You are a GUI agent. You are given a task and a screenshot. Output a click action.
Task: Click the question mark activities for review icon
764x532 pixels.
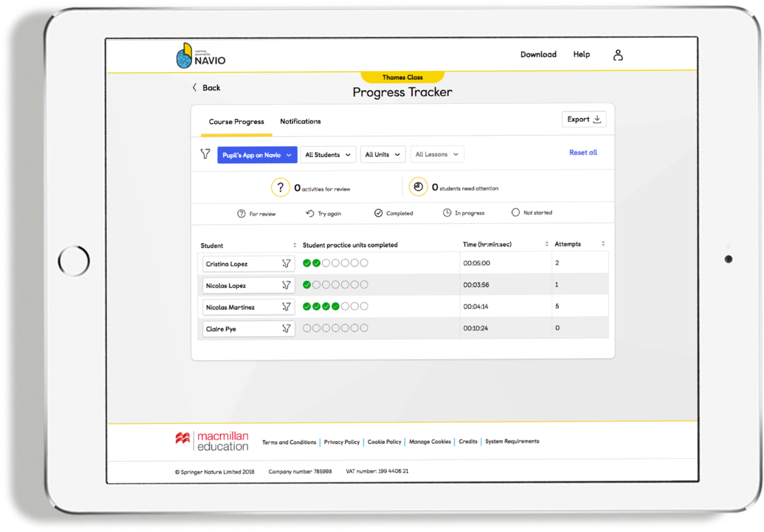(280, 187)
